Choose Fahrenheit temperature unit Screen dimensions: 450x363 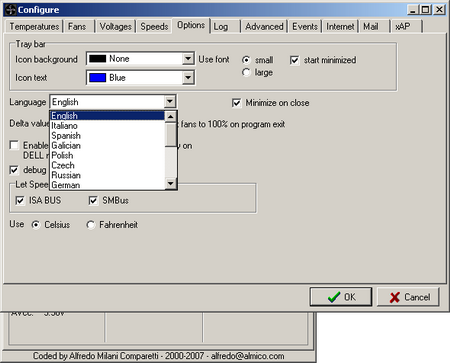90,225
